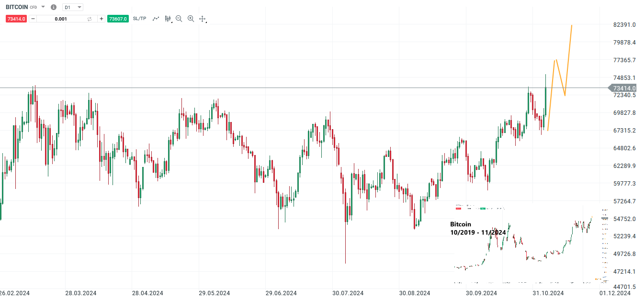Click the zoom out magnifier icon
This screenshot has height=299, width=644.
coord(179,18)
